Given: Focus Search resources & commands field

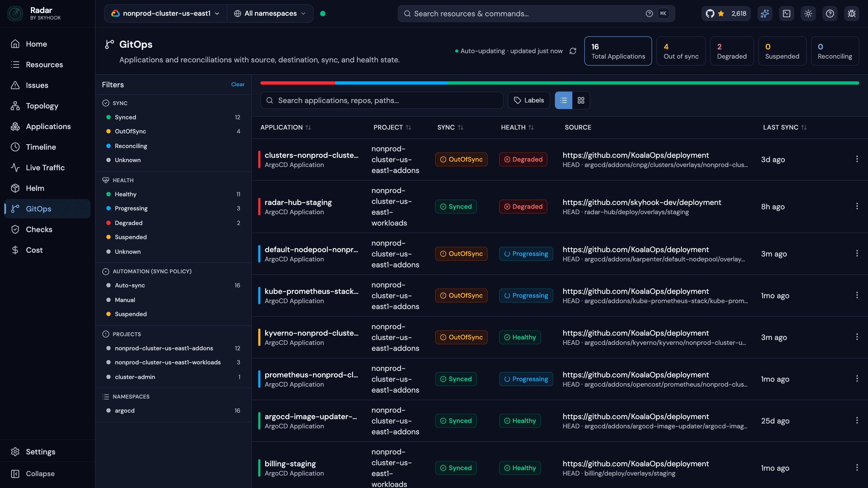Looking at the screenshot, I should point(536,14).
